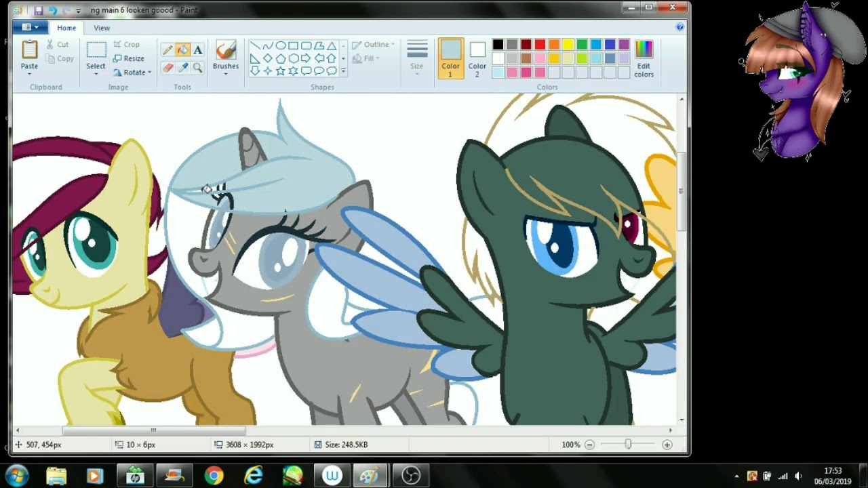Choose the Line shape

pyautogui.click(x=255, y=46)
